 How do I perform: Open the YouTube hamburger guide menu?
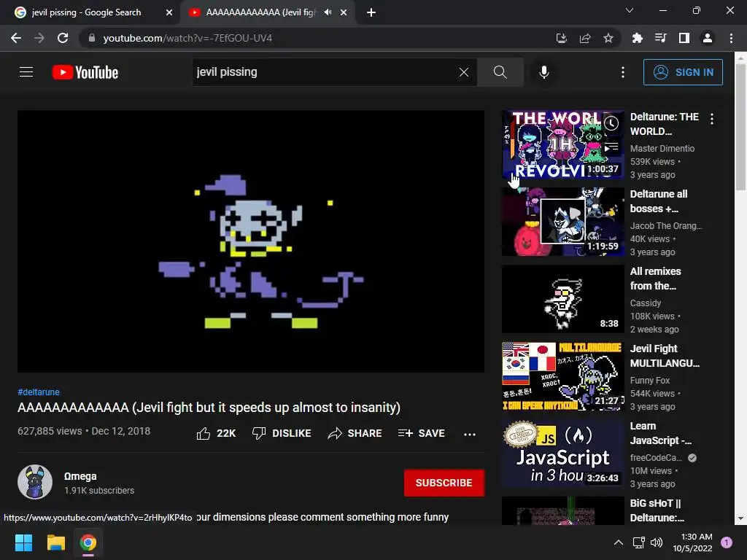(x=26, y=72)
